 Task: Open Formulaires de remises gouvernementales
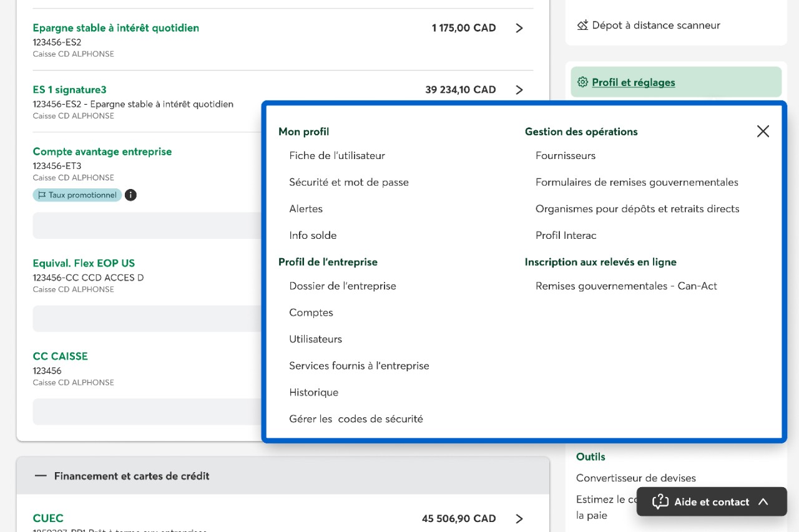[x=637, y=183]
